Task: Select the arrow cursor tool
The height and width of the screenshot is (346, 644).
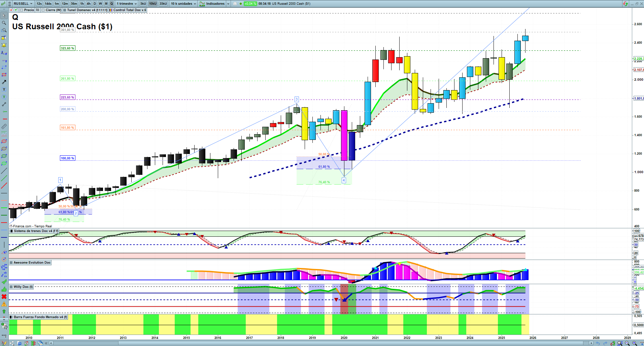Action: tap(4, 15)
